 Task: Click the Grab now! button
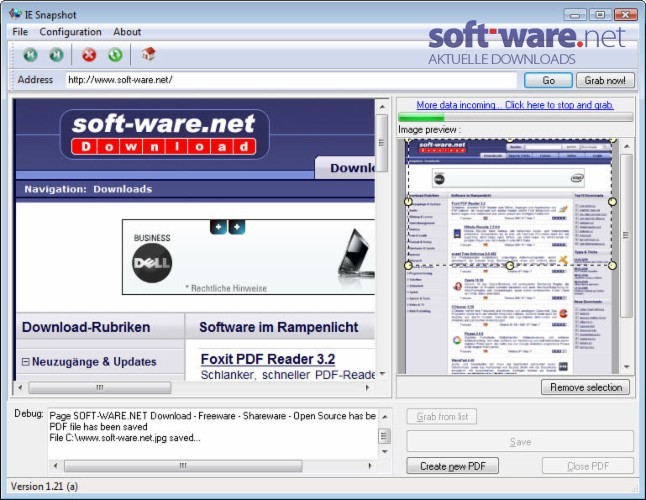pos(605,80)
